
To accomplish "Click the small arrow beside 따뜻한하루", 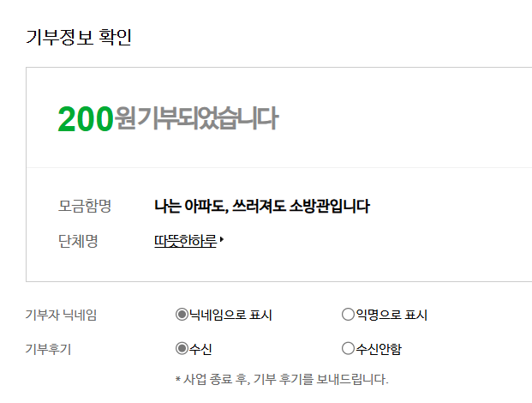I will coord(222,241).
